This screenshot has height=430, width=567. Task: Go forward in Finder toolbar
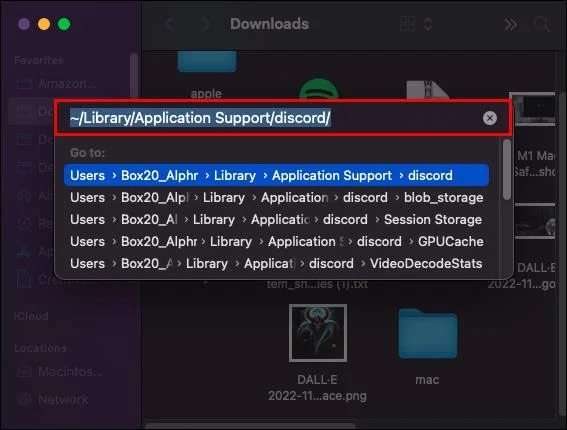pos(206,24)
